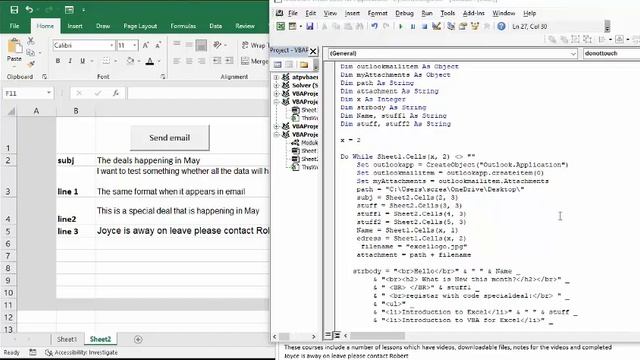Click the Excel formula bar input

point(198,93)
